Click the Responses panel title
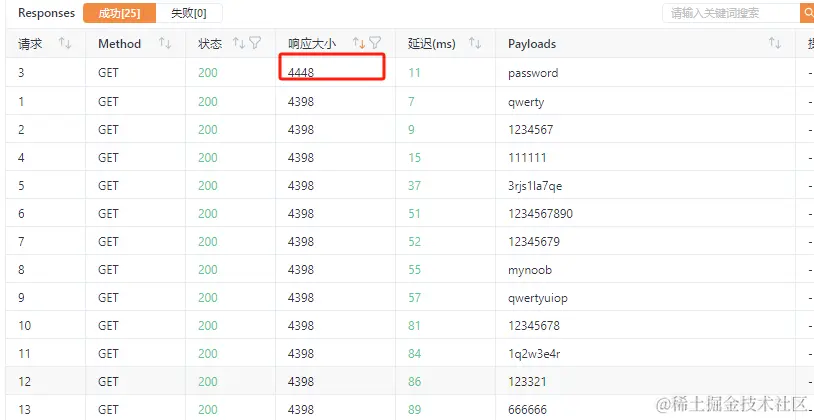814x420 pixels. 46,13
